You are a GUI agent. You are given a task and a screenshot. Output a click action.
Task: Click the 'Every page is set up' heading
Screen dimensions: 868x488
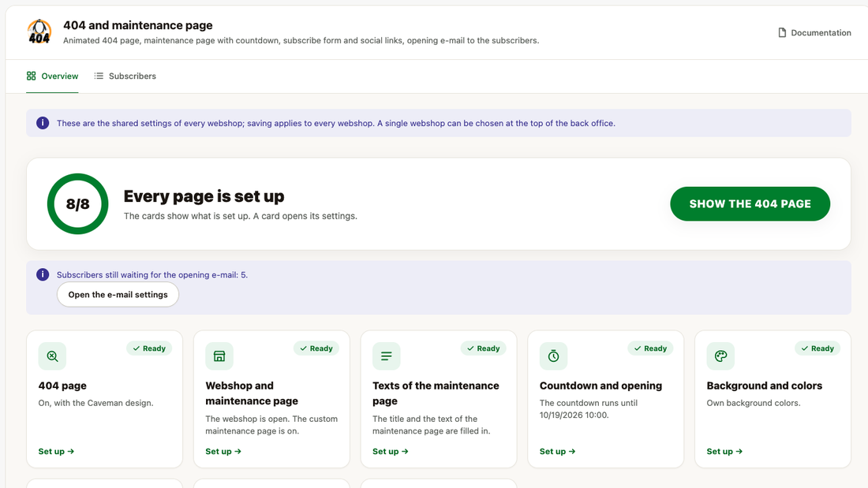pos(204,196)
